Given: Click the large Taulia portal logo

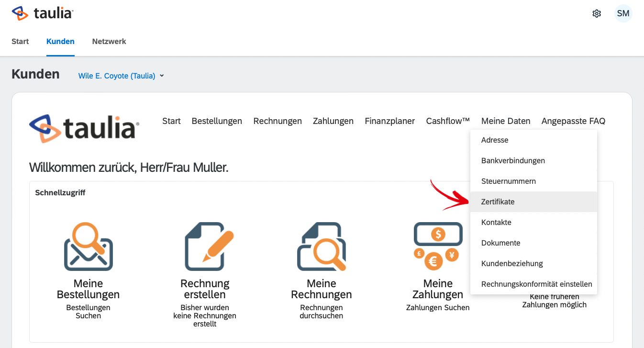Looking at the screenshot, I should coord(84,129).
